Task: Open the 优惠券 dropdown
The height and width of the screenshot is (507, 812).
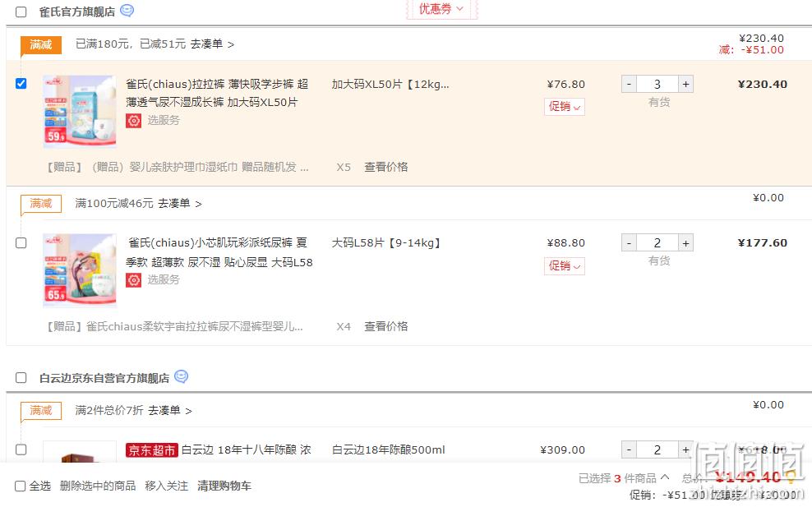Action: coord(441,9)
